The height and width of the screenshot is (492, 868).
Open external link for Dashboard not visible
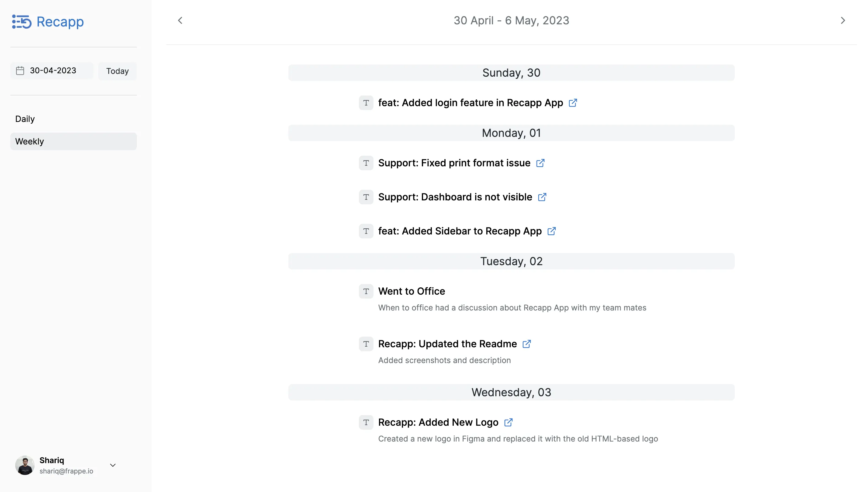pyautogui.click(x=542, y=197)
